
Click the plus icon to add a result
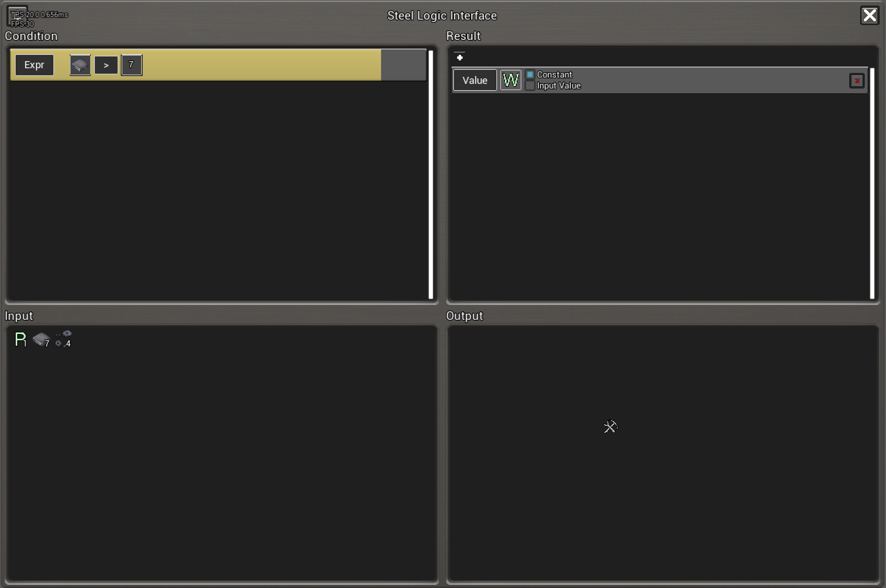[x=460, y=58]
